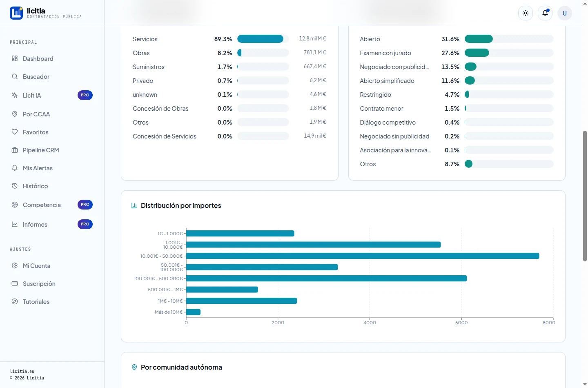Click the 50.001€ - 100.000€ chart bar

[262, 267]
